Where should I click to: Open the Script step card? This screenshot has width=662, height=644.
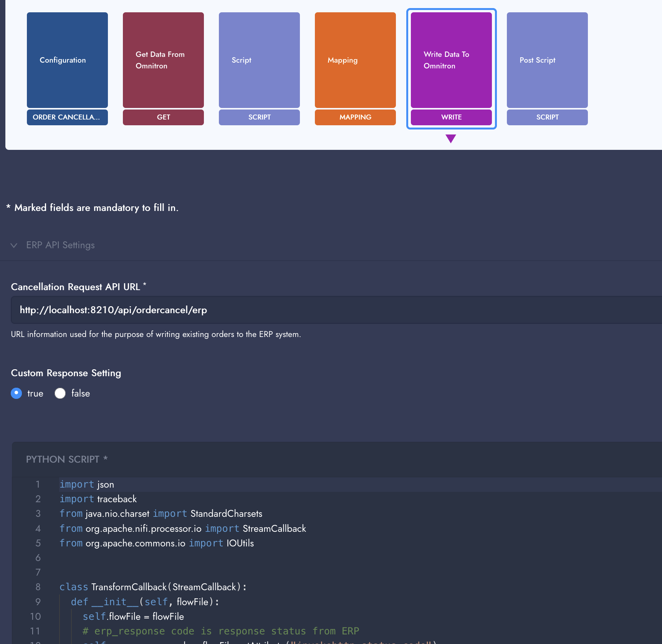point(259,60)
